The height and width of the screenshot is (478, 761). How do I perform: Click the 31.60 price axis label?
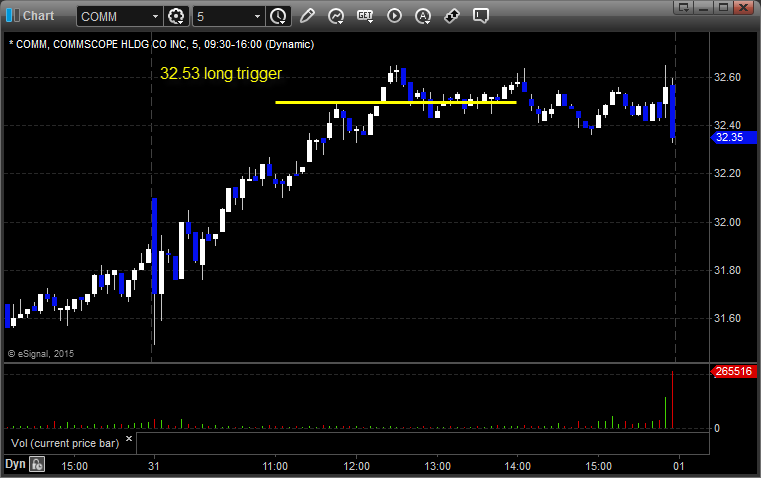727,318
